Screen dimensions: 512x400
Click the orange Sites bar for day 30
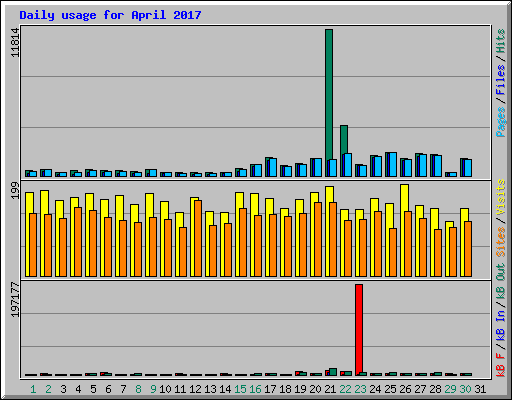tap(468, 249)
